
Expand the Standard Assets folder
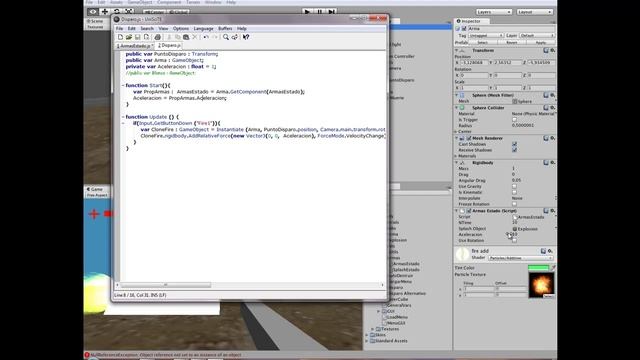[x=367, y=341]
